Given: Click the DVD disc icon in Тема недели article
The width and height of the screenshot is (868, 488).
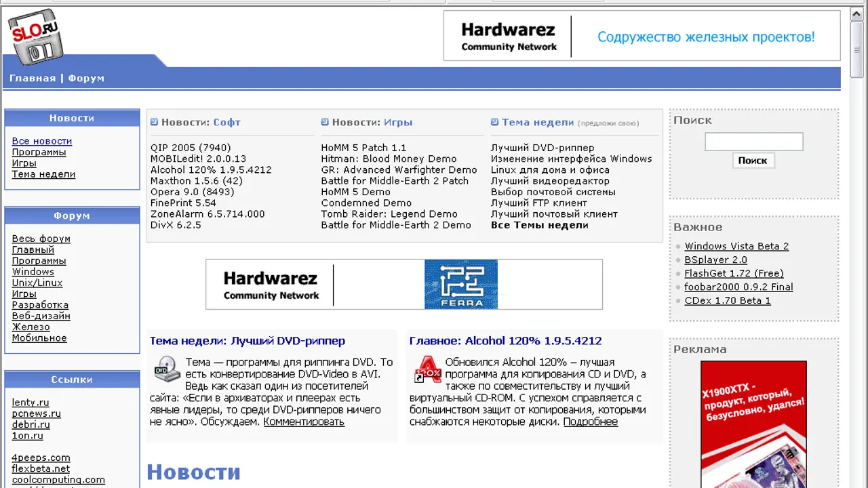Looking at the screenshot, I should click(x=167, y=368).
